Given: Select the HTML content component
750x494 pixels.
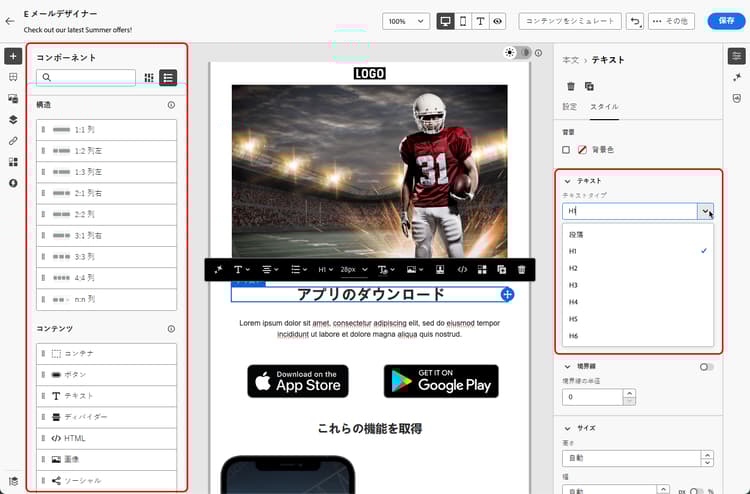Looking at the screenshot, I should (x=106, y=438).
